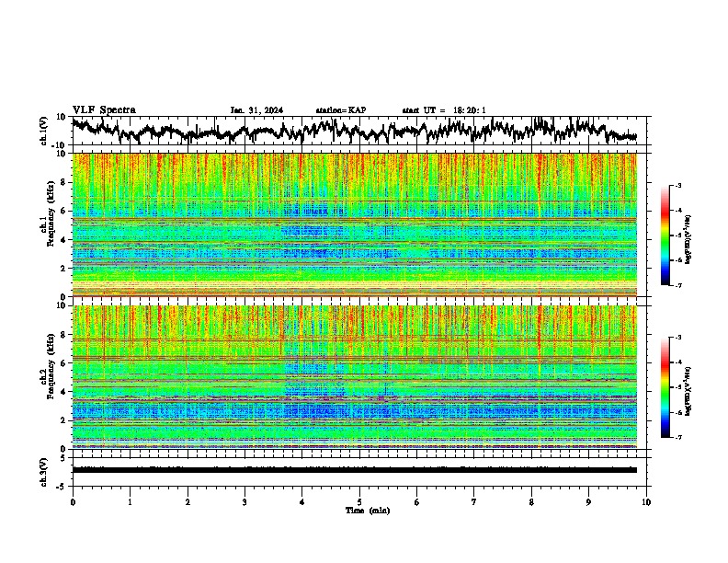Viewport: 728px width, 563px height.
Task: Click the '10' tick on the time axis
Action: [646, 502]
